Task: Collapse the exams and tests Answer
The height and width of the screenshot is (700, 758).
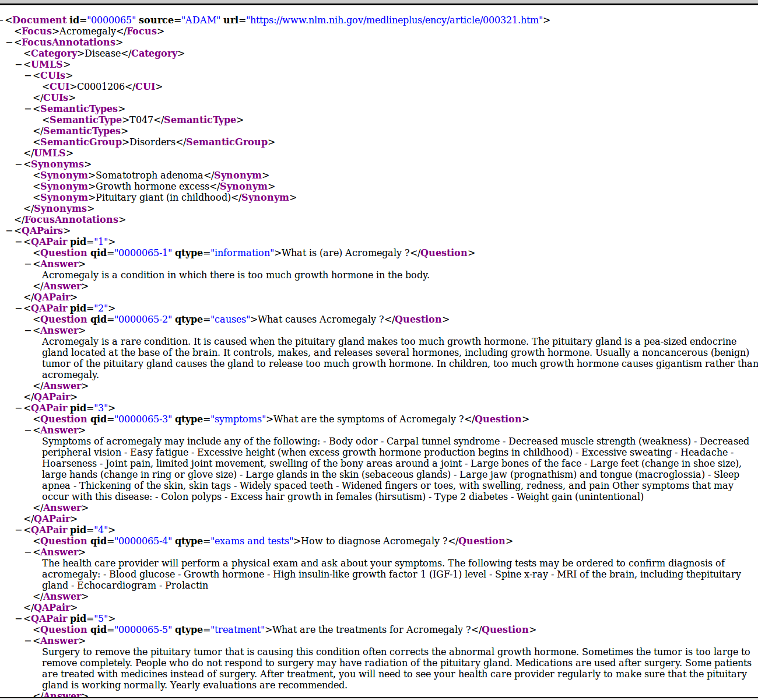Action: pos(28,552)
